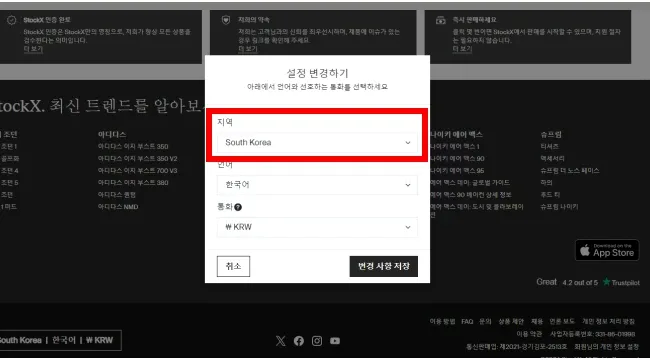Open 나이키 에어 맥스 1 link

455,146
